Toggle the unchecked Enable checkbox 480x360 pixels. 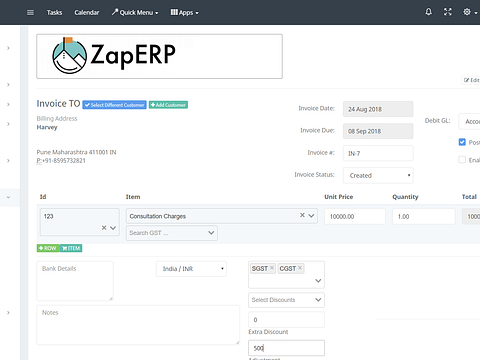pos(462,160)
